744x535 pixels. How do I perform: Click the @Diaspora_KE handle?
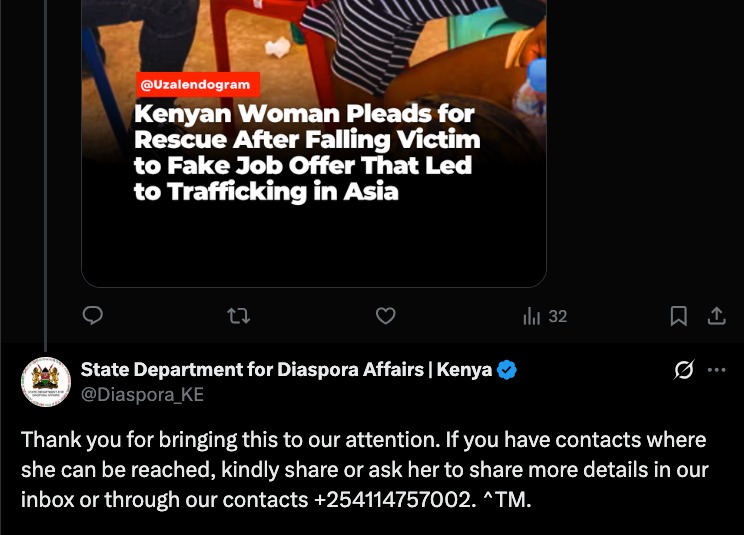[x=142, y=395]
